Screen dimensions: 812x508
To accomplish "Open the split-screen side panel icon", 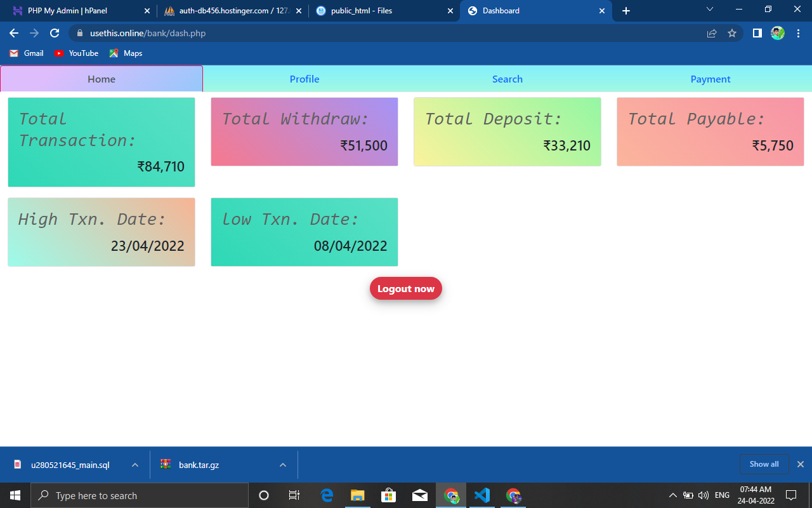I will click(756, 32).
